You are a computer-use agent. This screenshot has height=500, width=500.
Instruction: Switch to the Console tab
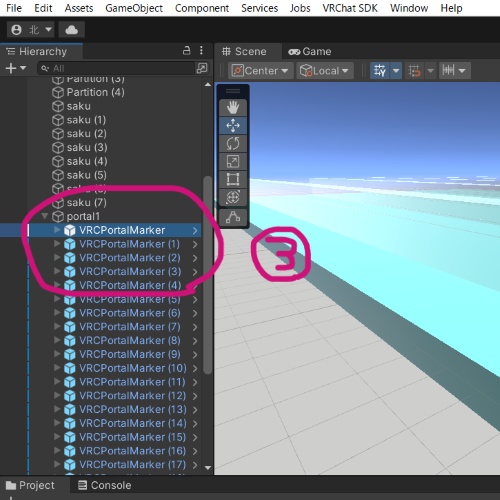coord(105,485)
